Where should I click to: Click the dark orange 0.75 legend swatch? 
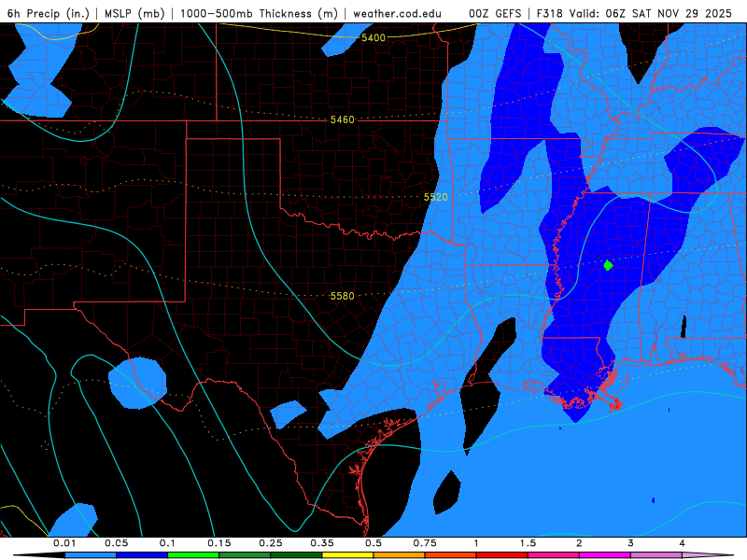tap(451, 555)
